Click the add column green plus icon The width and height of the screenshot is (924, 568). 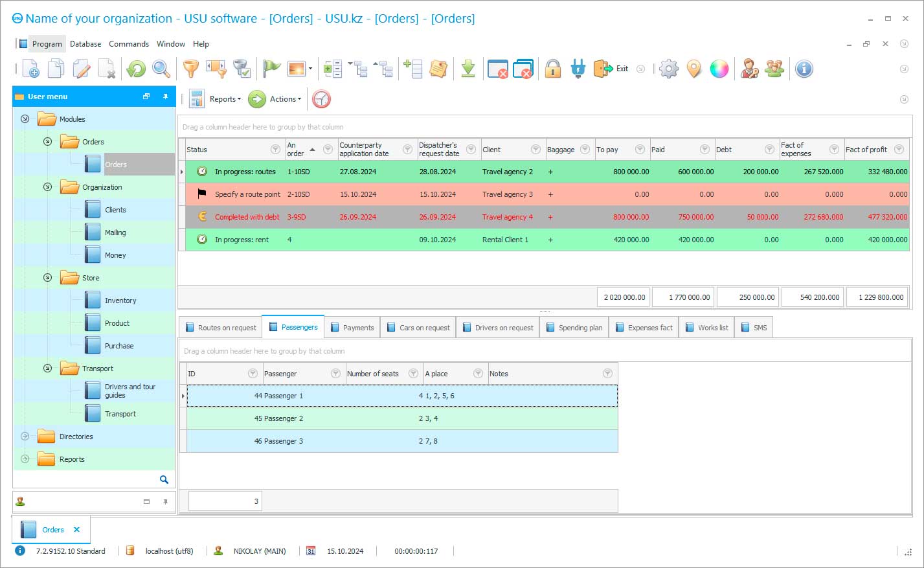[x=412, y=69]
